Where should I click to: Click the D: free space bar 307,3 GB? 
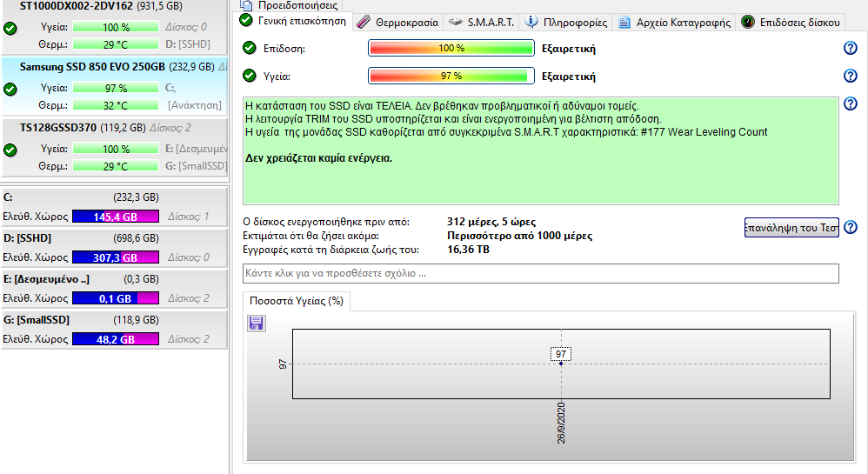click(x=115, y=257)
